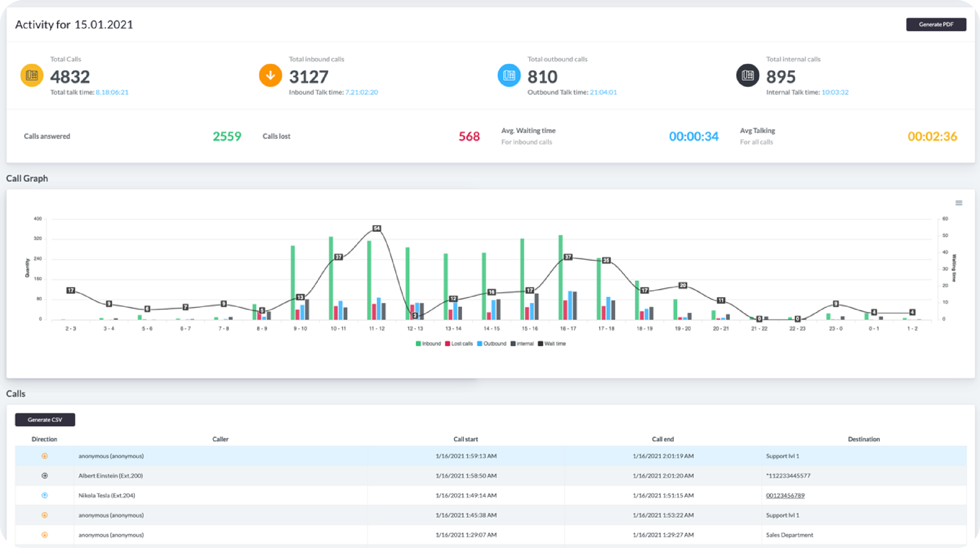
Task: Click Avg. Waiting time value 00:00:34
Action: [x=694, y=136]
